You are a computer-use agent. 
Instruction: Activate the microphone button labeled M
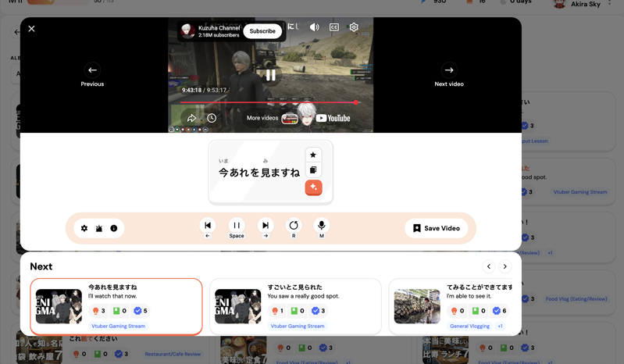[x=322, y=226]
